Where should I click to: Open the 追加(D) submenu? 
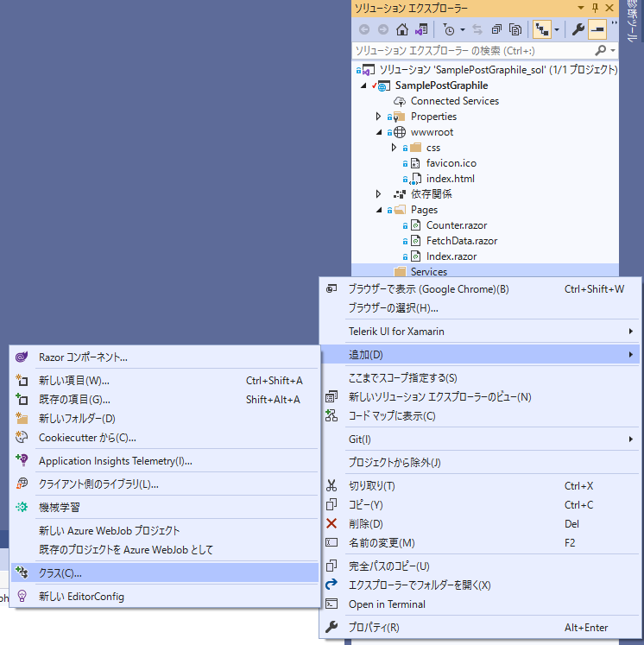tap(479, 355)
